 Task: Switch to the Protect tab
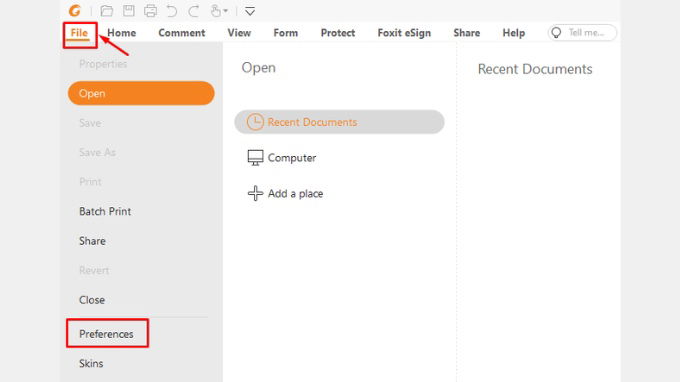[x=338, y=33]
